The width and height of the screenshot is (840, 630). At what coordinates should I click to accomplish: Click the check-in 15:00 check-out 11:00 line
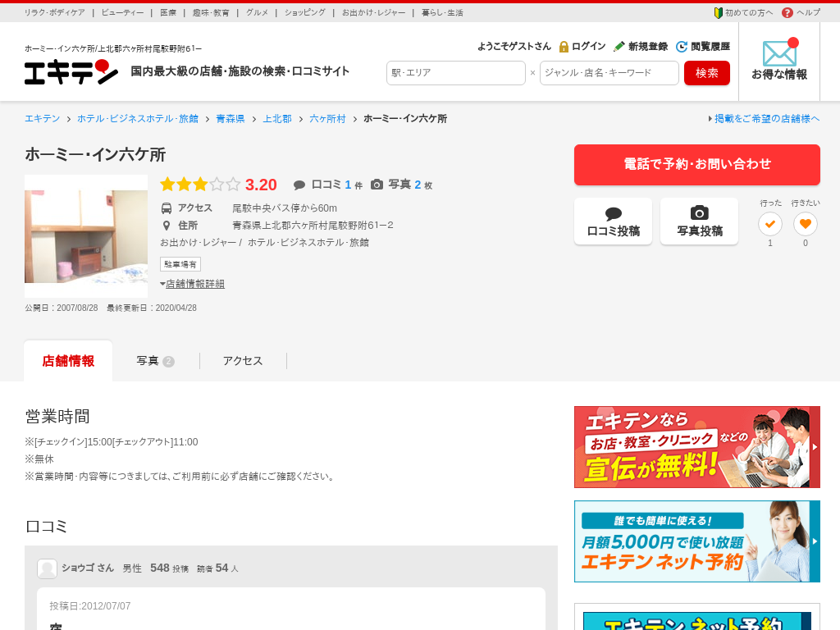tap(112, 442)
